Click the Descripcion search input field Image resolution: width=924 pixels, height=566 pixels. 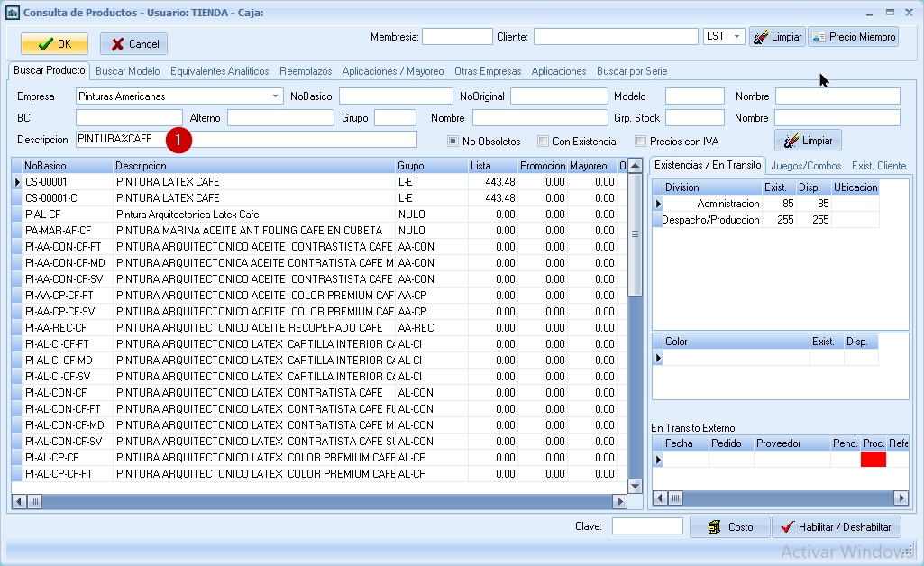click(x=297, y=139)
